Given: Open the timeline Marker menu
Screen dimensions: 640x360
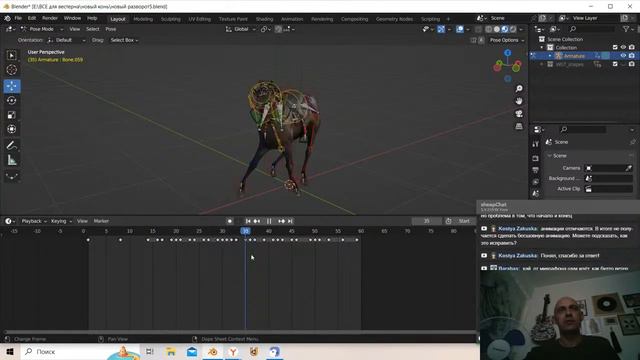Looking at the screenshot, I should tap(101, 221).
